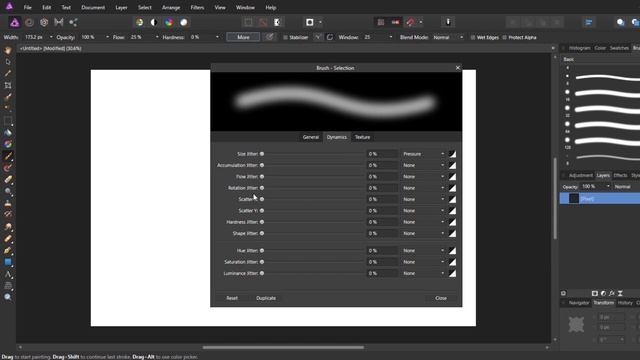The height and width of the screenshot is (360, 640).
Task: Select the Paint Brush tool
Action: [8, 156]
